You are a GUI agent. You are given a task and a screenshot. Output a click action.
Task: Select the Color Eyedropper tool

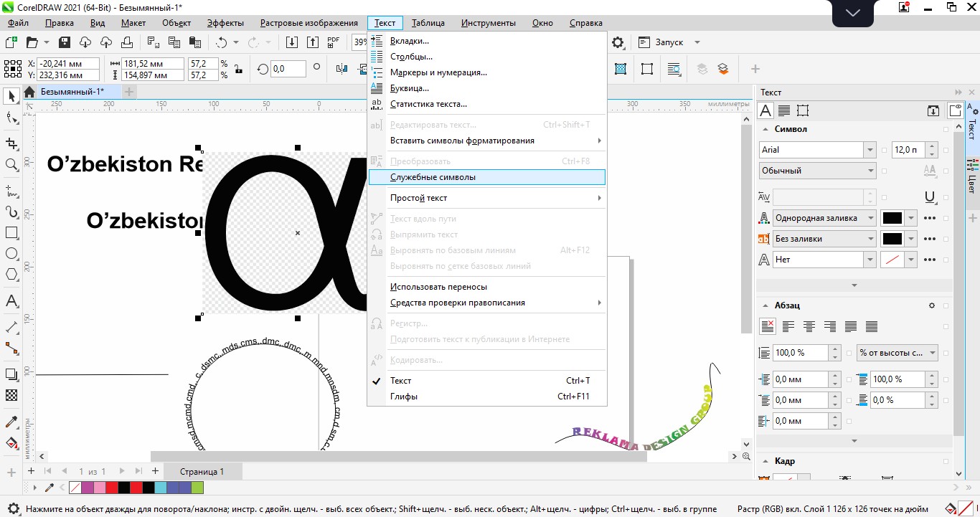pos(11,421)
